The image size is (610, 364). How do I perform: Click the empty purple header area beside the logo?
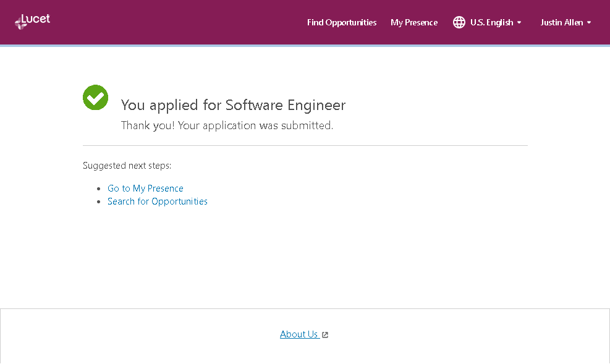(173, 22)
